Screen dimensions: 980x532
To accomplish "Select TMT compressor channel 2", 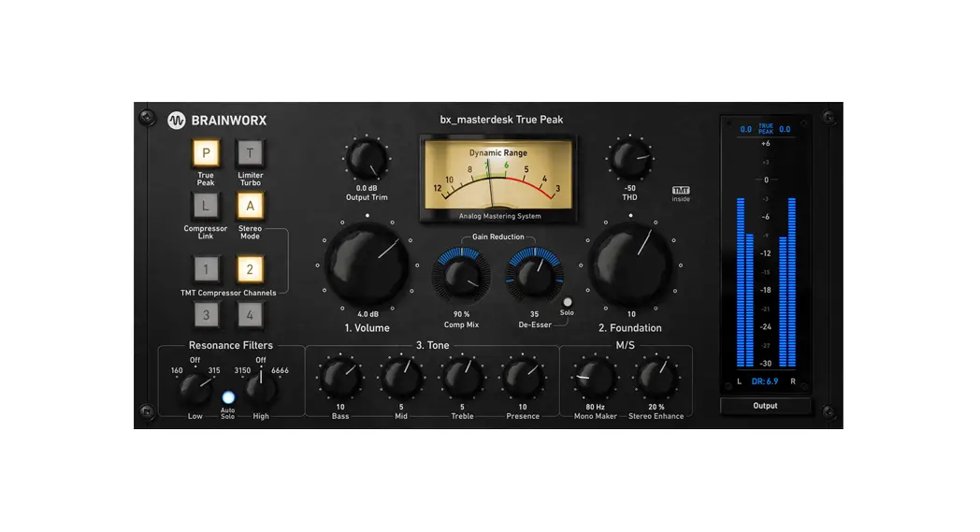I will (250, 269).
